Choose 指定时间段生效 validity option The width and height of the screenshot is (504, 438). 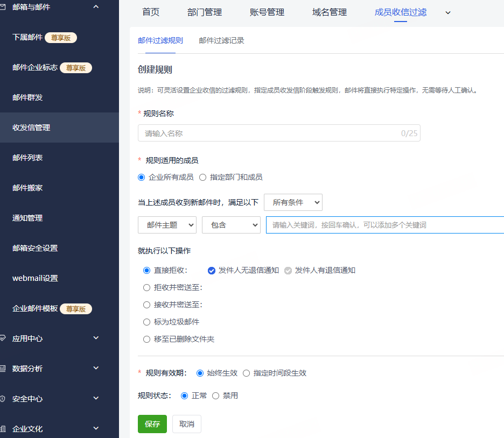point(246,373)
